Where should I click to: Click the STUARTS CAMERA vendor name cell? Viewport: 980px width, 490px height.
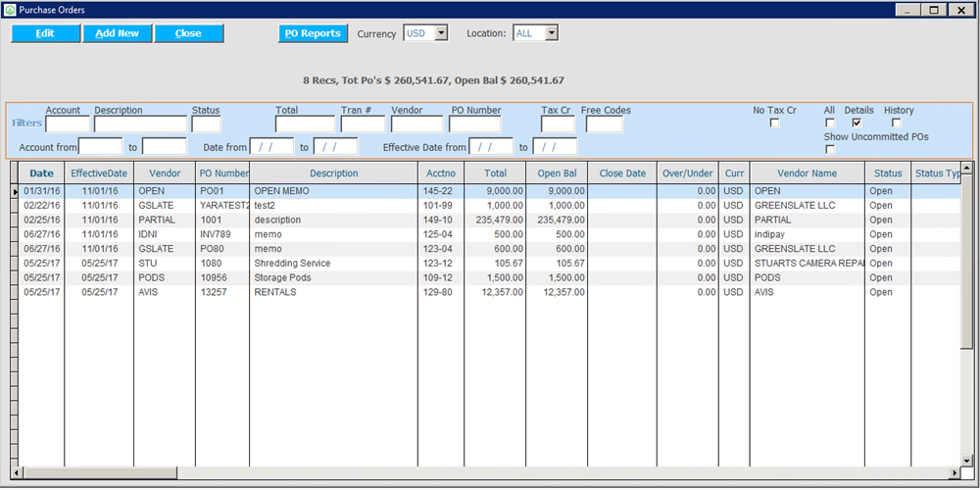coord(808,263)
